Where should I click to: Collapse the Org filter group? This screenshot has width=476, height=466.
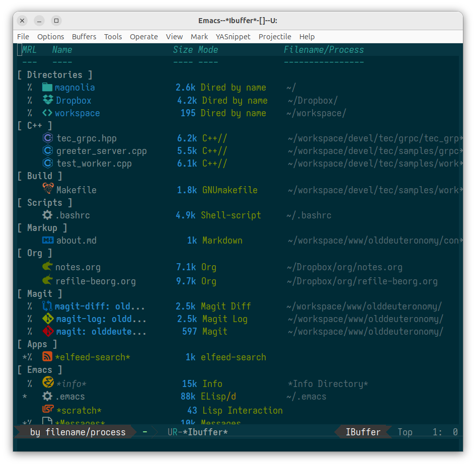coord(35,253)
